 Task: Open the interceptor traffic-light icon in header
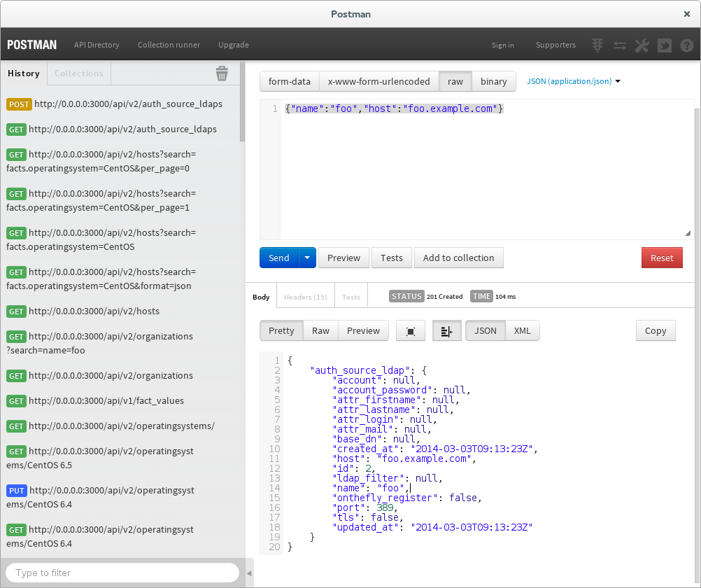(597, 45)
